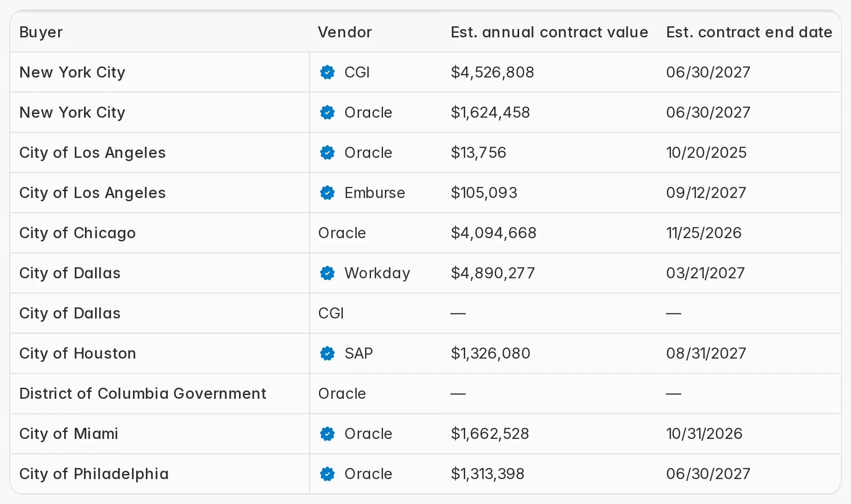Screen dimensions: 851x504
Task: Click verified badge on Oracle $13,756 row
Action: (x=327, y=153)
